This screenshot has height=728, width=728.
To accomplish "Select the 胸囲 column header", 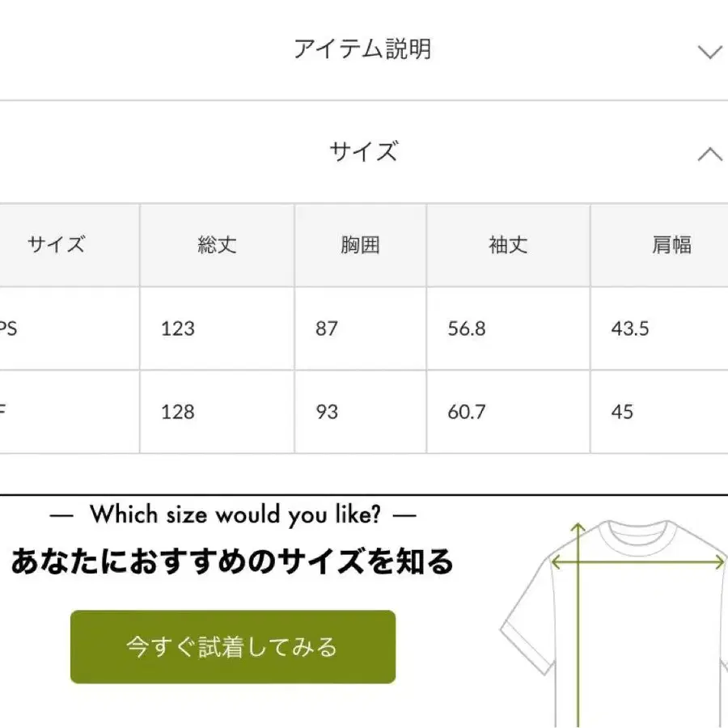I will tap(360, 245).
